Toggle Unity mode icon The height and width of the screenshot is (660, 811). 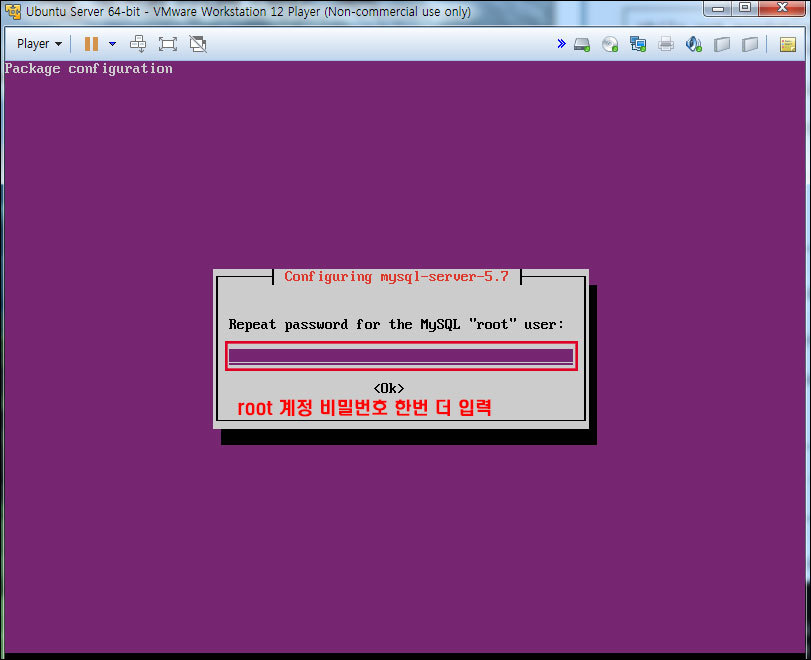(198, 44)
